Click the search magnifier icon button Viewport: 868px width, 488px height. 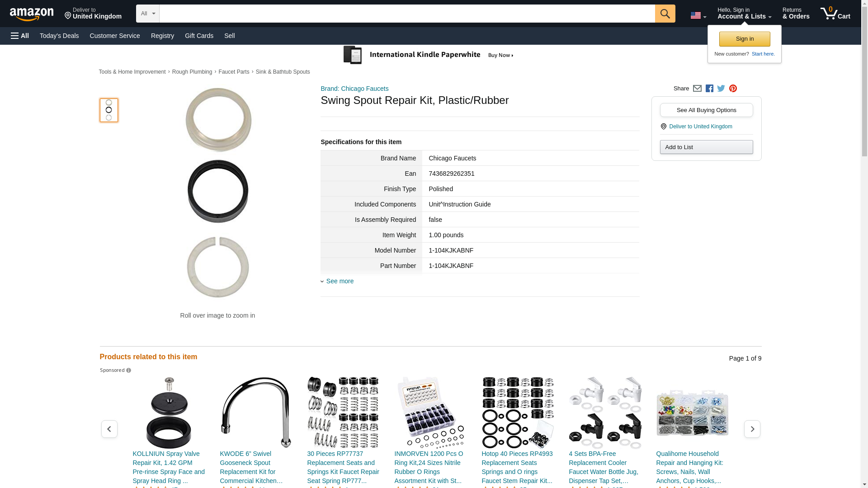pos(665,14)
